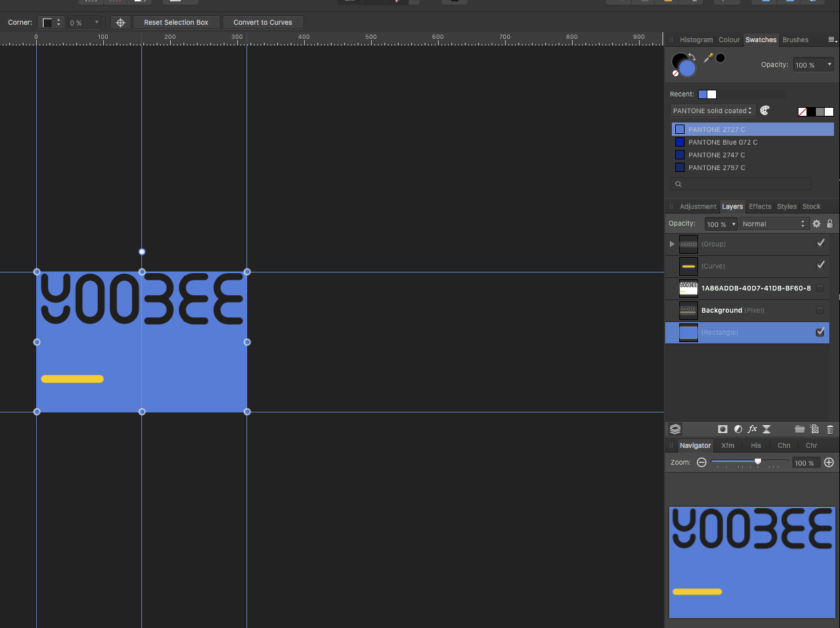Click the Reset Selection Box button

176,23
